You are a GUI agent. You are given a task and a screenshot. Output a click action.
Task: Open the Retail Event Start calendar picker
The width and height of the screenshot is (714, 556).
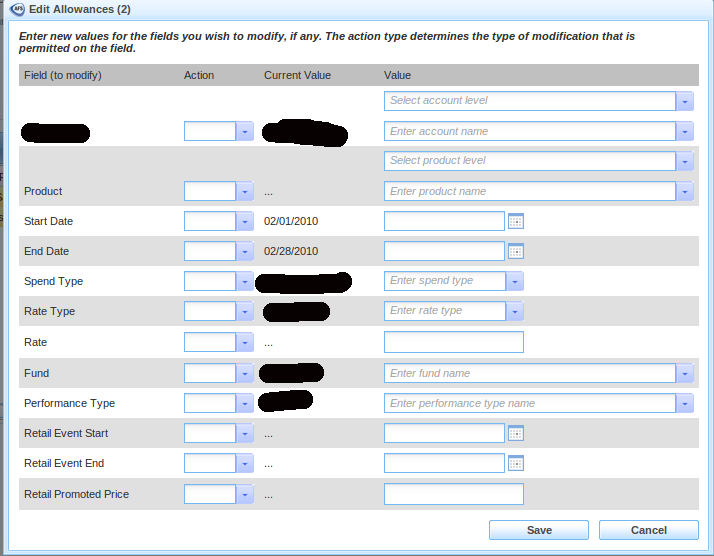point(516,433)
